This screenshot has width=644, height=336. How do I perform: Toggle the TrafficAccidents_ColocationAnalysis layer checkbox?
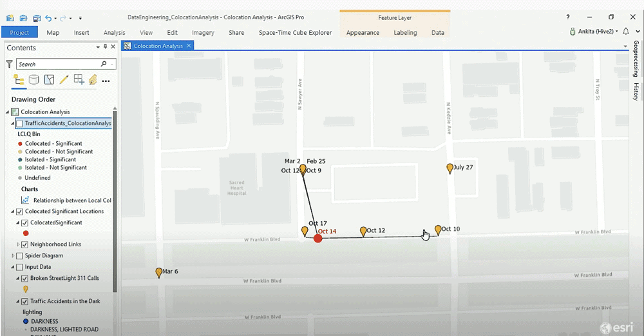[20, 123]
